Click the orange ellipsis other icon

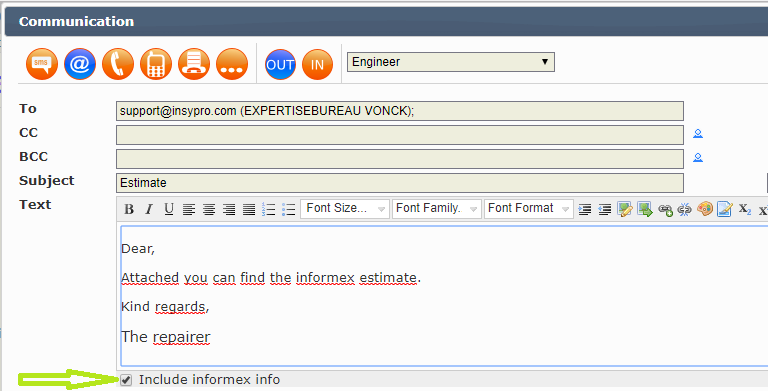[x=232, y=64]
